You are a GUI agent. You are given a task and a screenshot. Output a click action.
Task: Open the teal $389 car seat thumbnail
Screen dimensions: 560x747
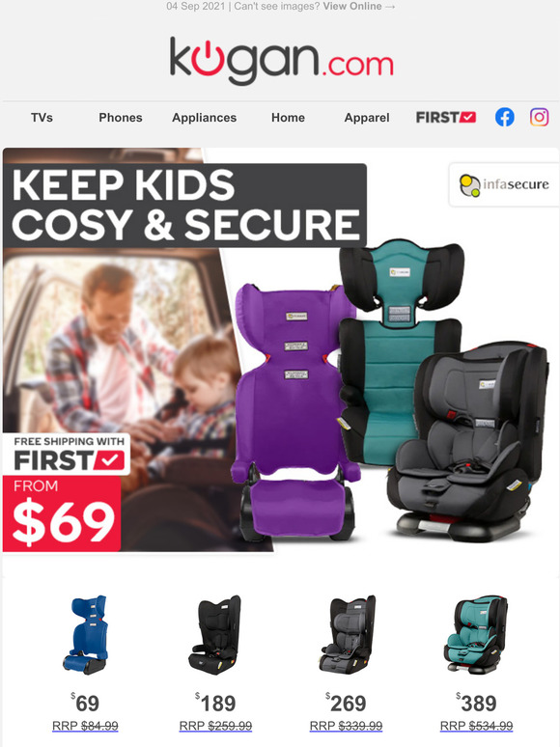[x=476, y=635]
